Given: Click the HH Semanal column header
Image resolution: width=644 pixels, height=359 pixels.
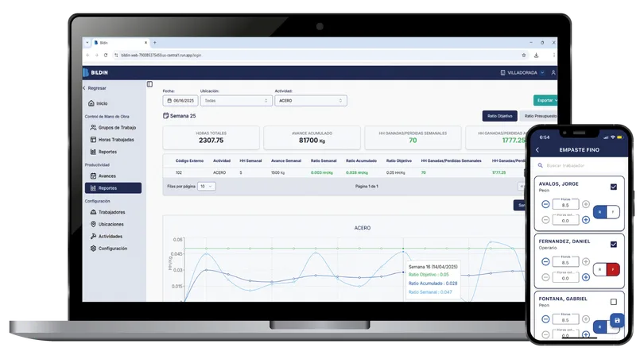Looking at the screenshot, I should (x=250, y=160).
